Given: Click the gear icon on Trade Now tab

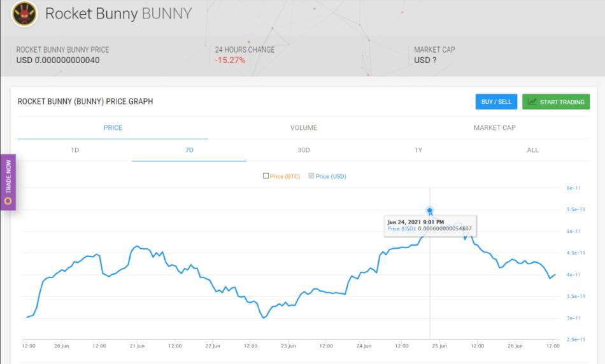Looking at the screenshot, I should coord(8,201).
